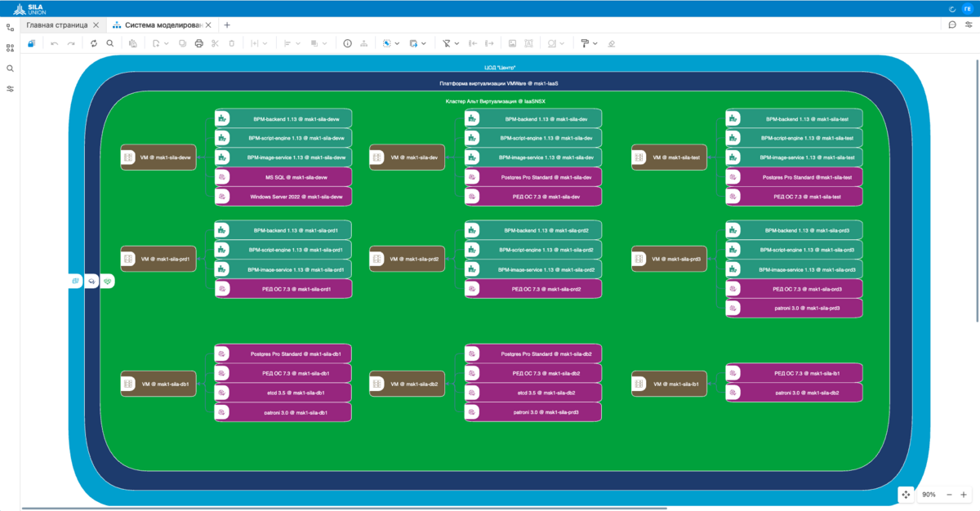Screen dimensions: 980x511
Task: Click the horizontal scrollbar at bottom
Action: pos(343,508)
